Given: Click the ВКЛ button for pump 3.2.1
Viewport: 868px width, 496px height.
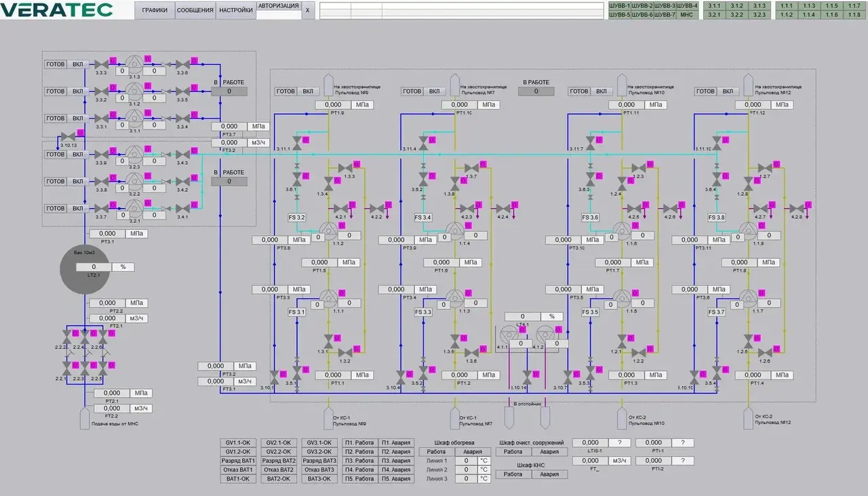Looking at the screenshot, I should 78,209.
